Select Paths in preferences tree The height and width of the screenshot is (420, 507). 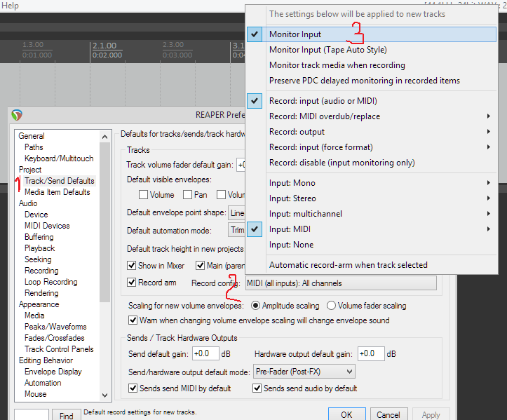tap(34, 147)
